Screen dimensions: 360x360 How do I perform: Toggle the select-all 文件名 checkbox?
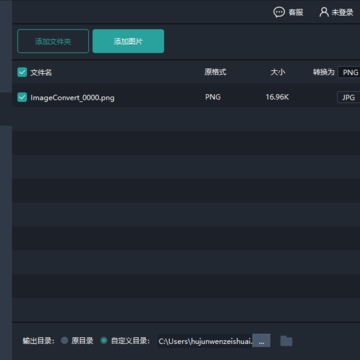(x=22, y=72)
